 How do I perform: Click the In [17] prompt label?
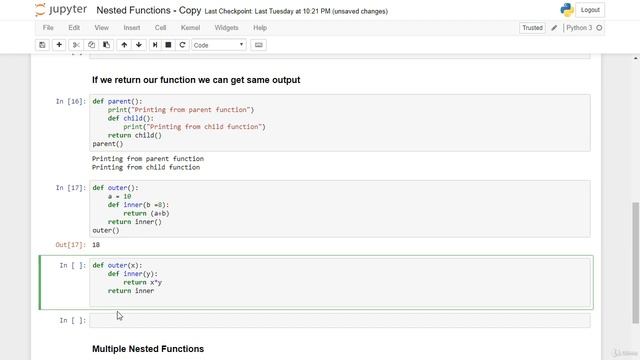point(71,188)
